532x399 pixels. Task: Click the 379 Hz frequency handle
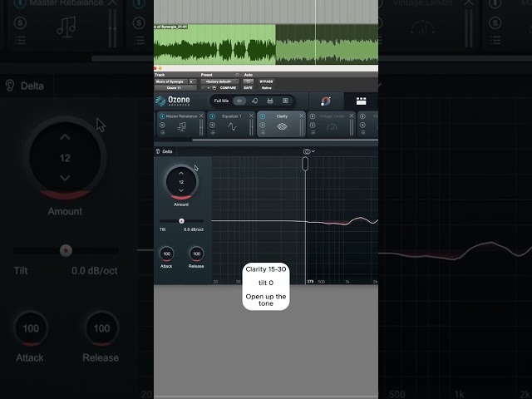(x=305, y=164)
